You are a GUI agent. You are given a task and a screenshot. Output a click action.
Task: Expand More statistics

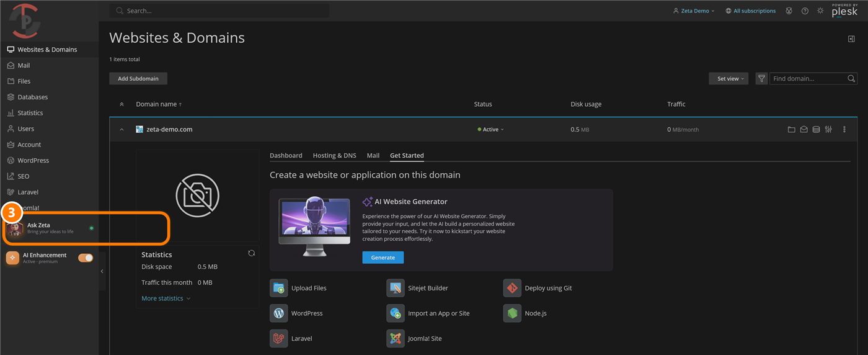166,299
